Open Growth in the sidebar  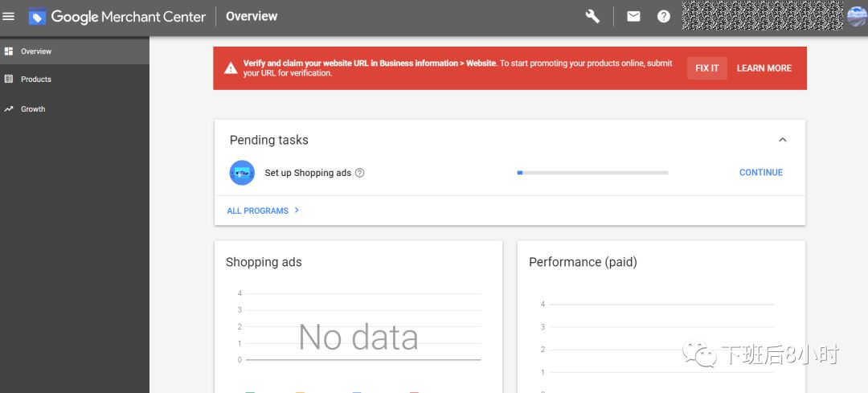(x=33, y=109)
